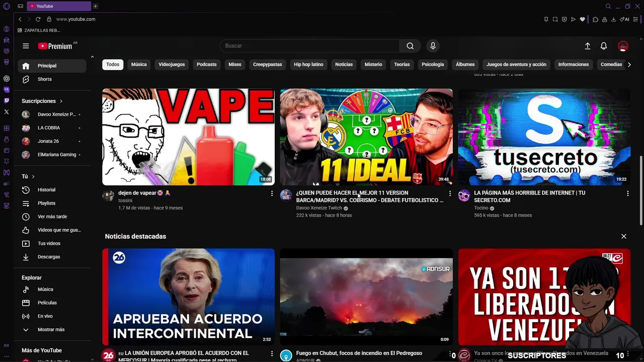The width and height of the screenshot is (644, 362).
Task: Add page to bookmarks with heart icon
Action: (582, 19)
